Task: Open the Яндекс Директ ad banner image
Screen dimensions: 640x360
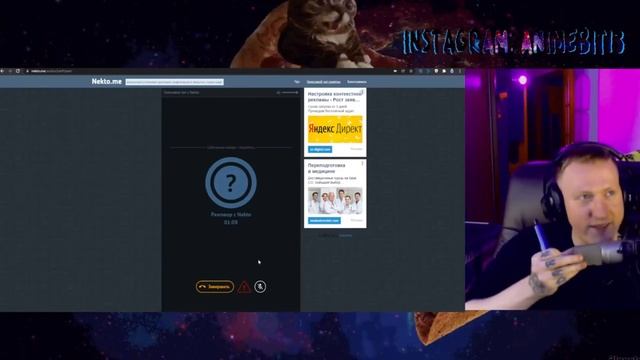Action: coord(335,129)
